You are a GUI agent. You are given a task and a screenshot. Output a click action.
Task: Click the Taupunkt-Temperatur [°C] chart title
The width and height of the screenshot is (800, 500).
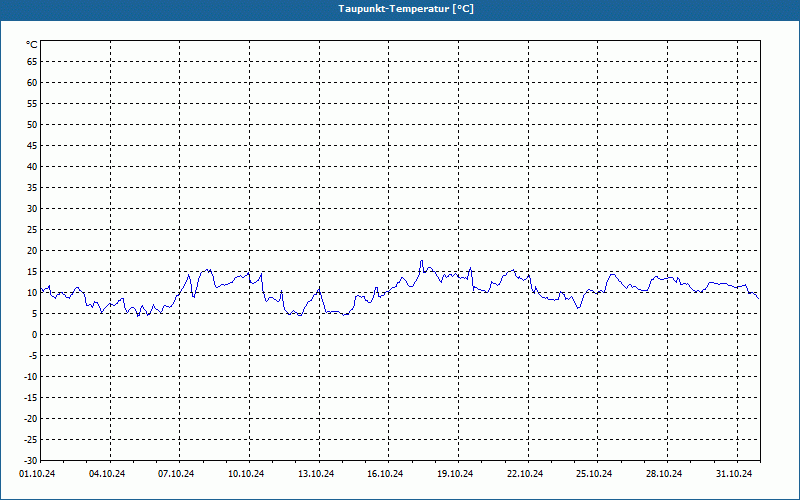tap(406, 9)
